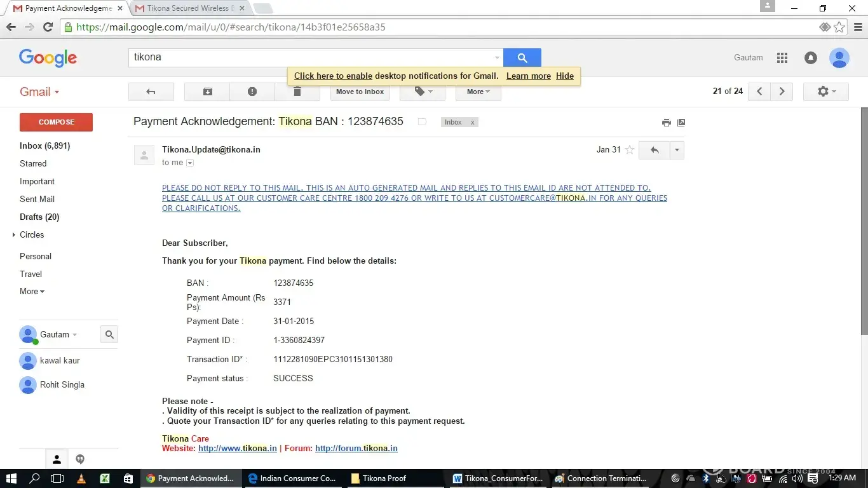Expand the Circles section triangle
The image size is (868, 488).
[x=14, y=234]
